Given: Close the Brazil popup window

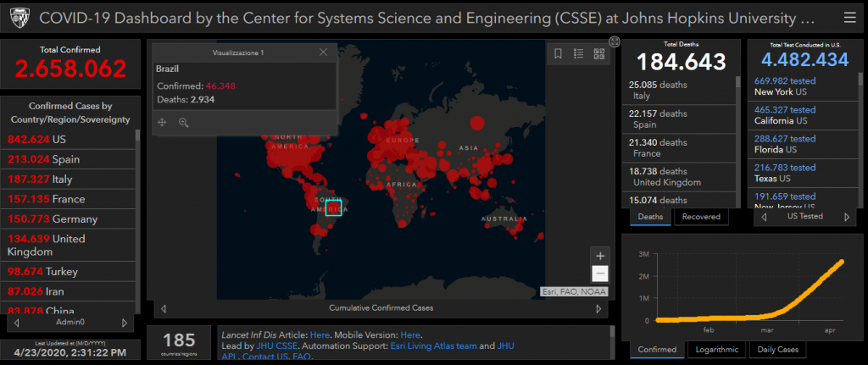Looking at the screenshot, I should pos(323,52).
